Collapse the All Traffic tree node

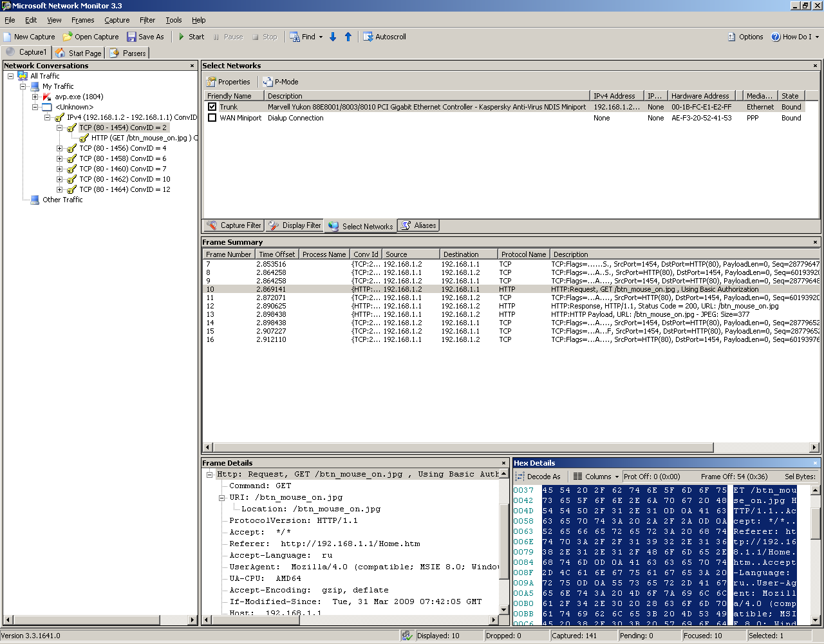(11, 76)
